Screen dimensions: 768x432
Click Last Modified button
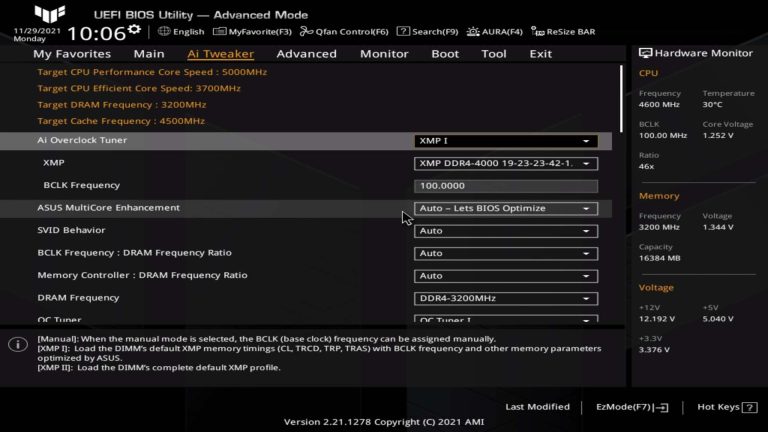tap(537, 407)
